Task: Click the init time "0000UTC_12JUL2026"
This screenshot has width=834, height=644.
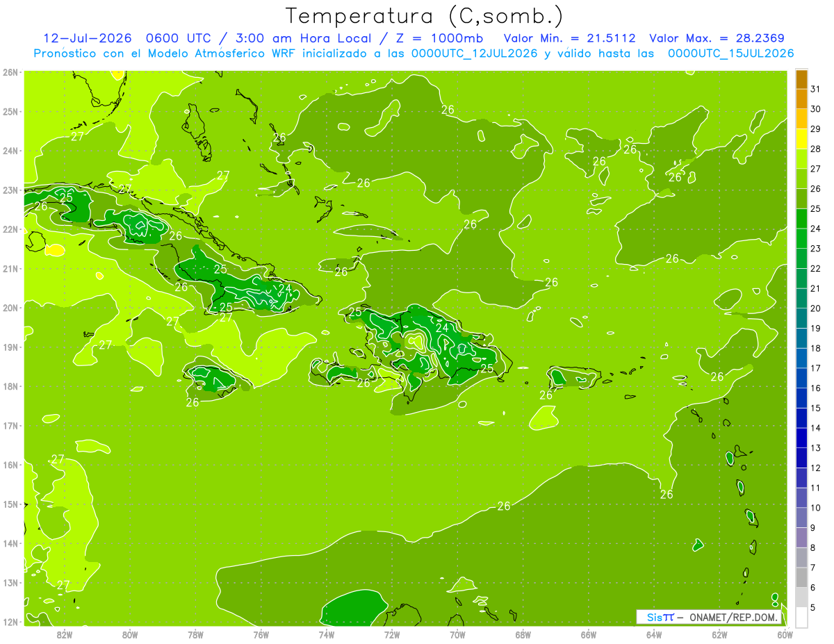Action: tap(473, 53)
